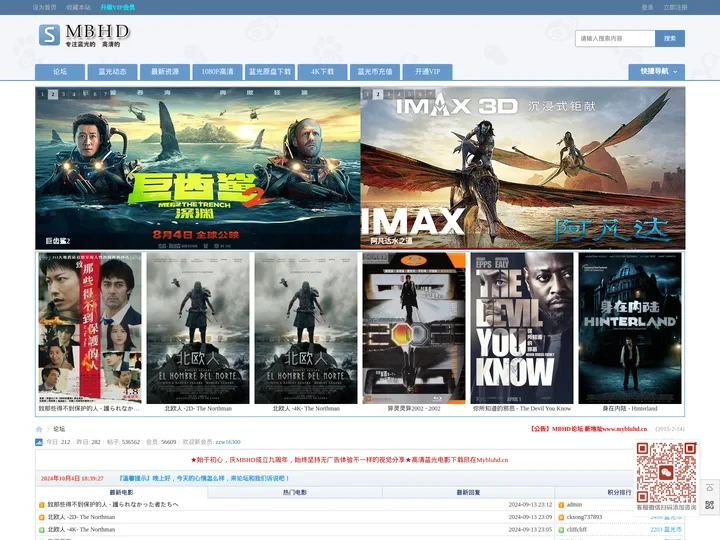Open the 阿凡达 IMAX 3D banner image
The height and width of the screenshot is (540, 720).
[x=523, y=168]
